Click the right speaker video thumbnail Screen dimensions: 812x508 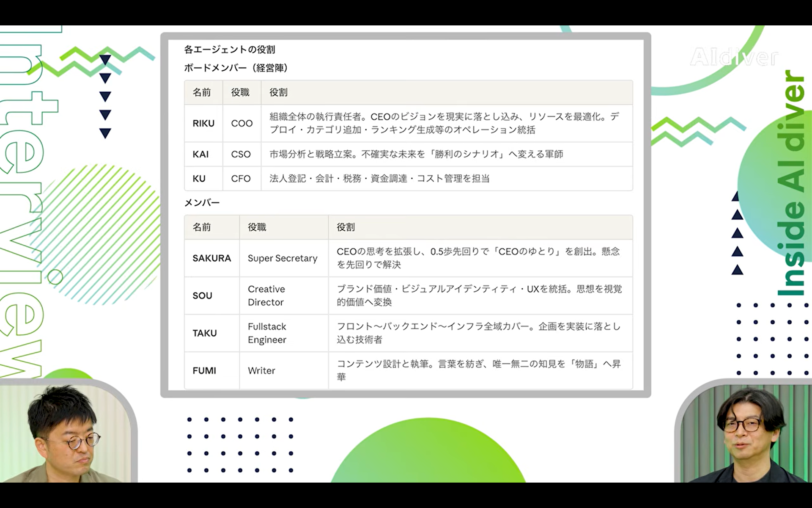(x=744, y=433)
